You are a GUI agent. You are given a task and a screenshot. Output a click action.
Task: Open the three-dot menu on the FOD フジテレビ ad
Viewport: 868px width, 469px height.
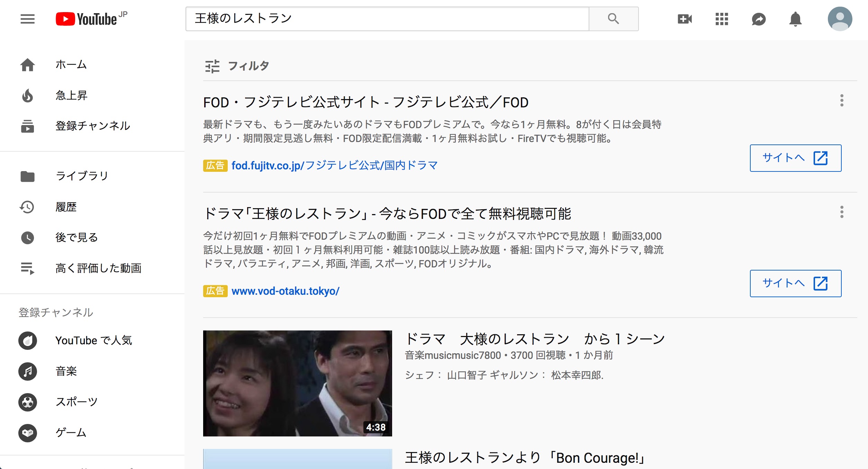[x=842, y=100]
